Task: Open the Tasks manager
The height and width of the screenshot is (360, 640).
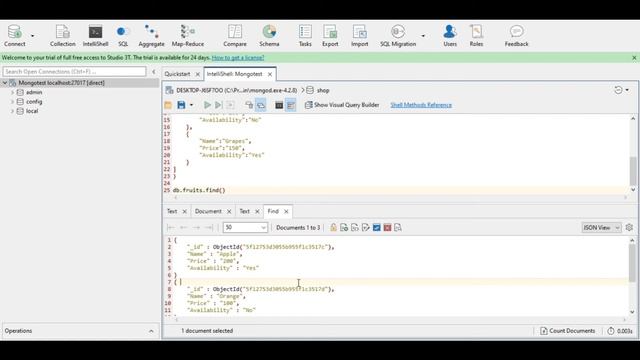Action: point(305,36)
